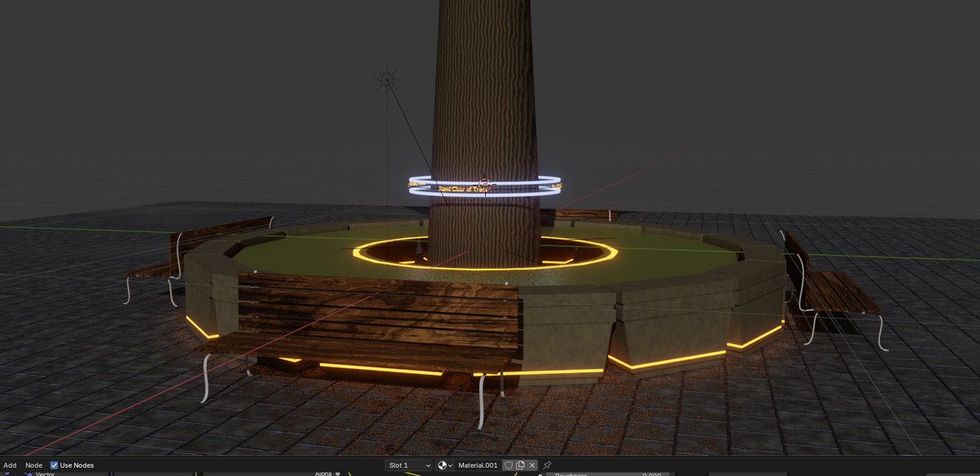Browse materials with the sphere icon dropdown

pos(445,465)
